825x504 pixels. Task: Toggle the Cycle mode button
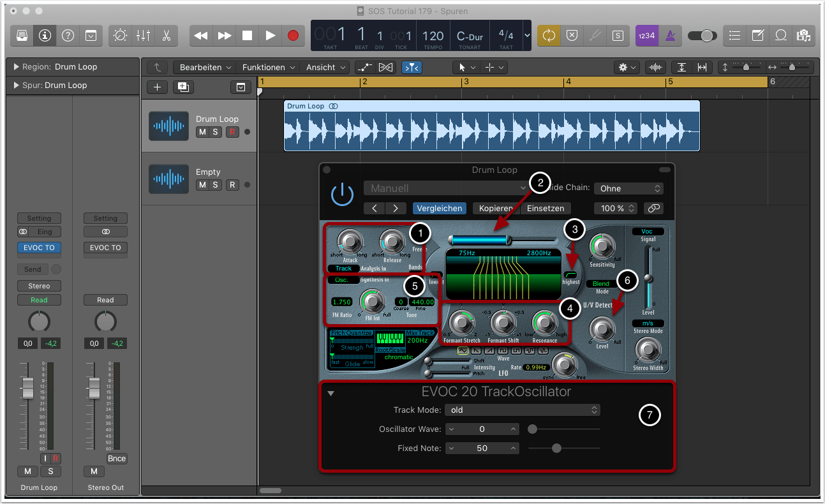[549, 36]
